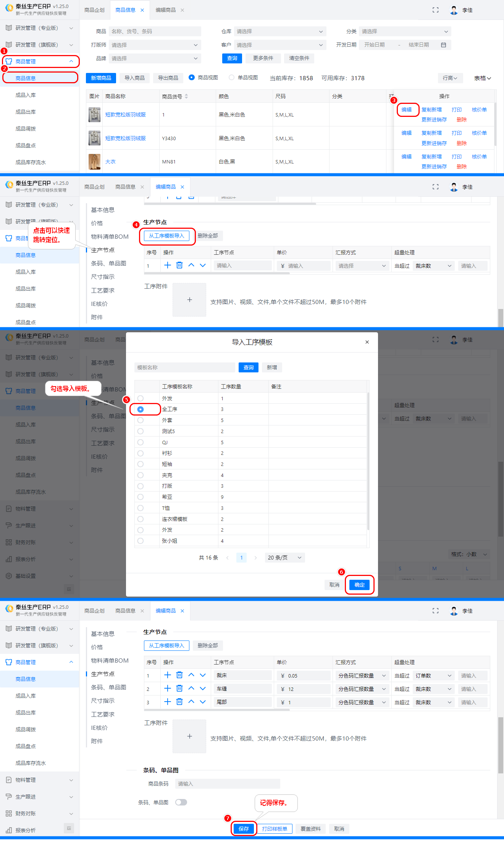
Task: Toggle the 条码、单品图 switch
Action: (181, 802)
